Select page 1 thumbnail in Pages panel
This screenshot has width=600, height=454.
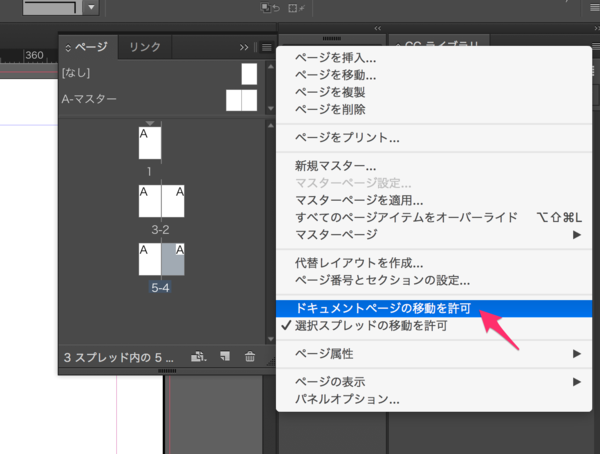click(x=150, y=142)
